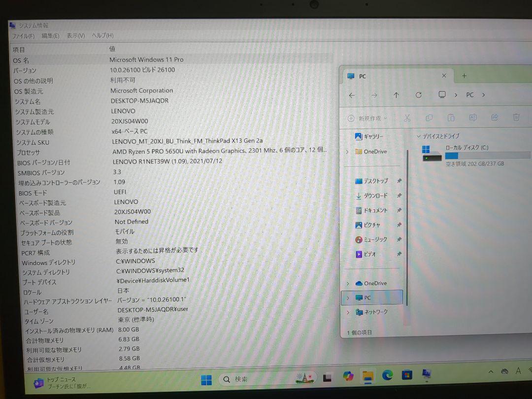
Task: Go forward in File Explorer
Action: 374,96
